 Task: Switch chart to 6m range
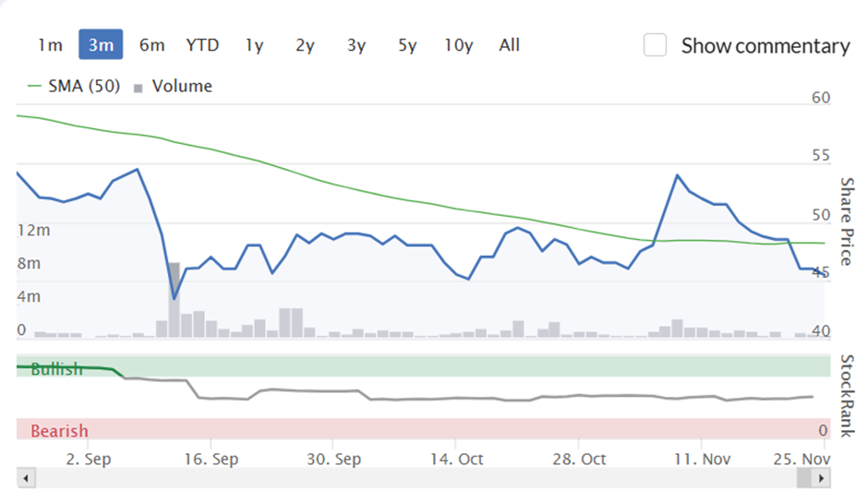(x=151, y=45)
